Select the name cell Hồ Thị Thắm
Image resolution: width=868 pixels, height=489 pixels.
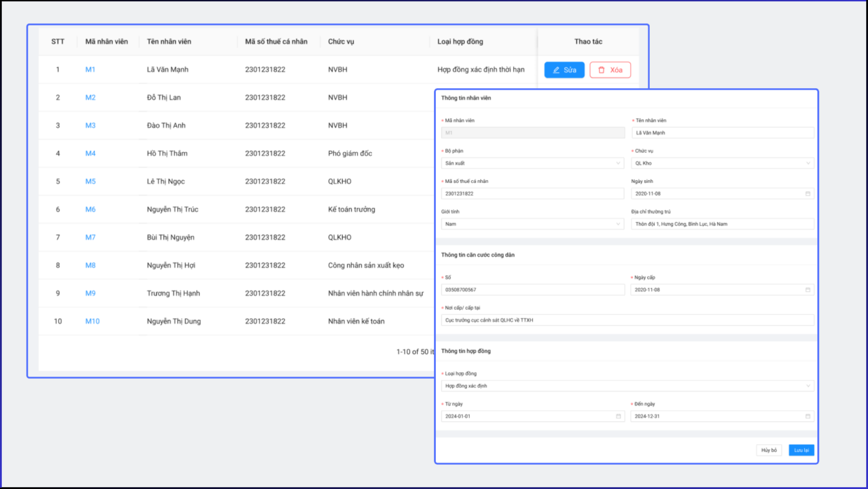click(x=167, y=153)
